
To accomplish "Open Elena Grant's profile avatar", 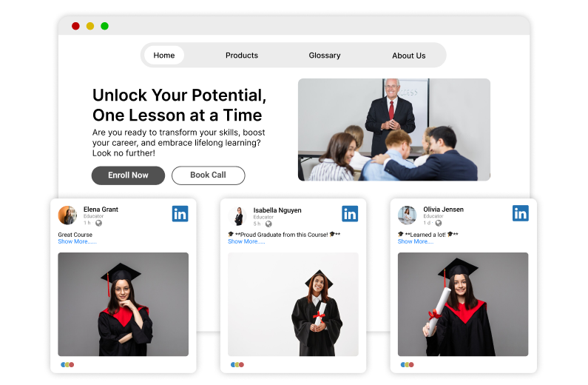I will pos(67,215).
